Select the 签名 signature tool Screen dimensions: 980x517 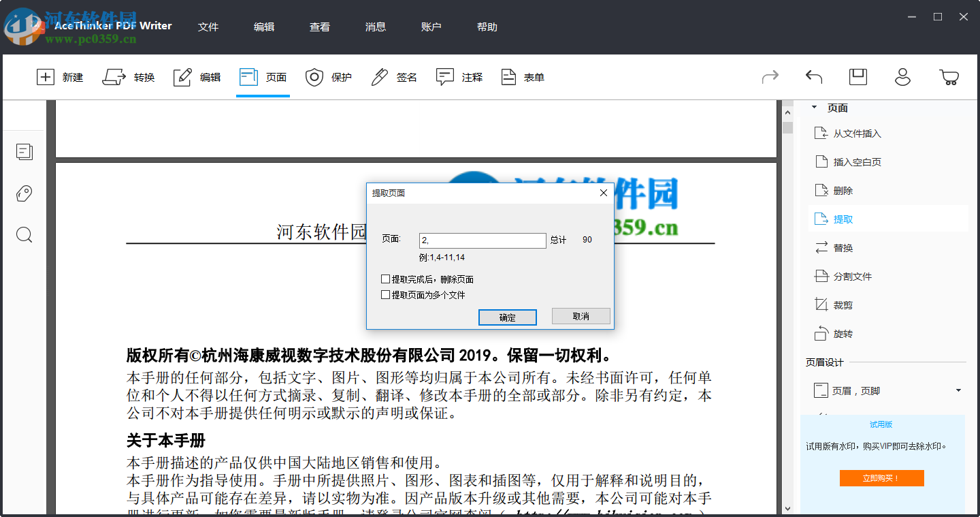[393, 77]
